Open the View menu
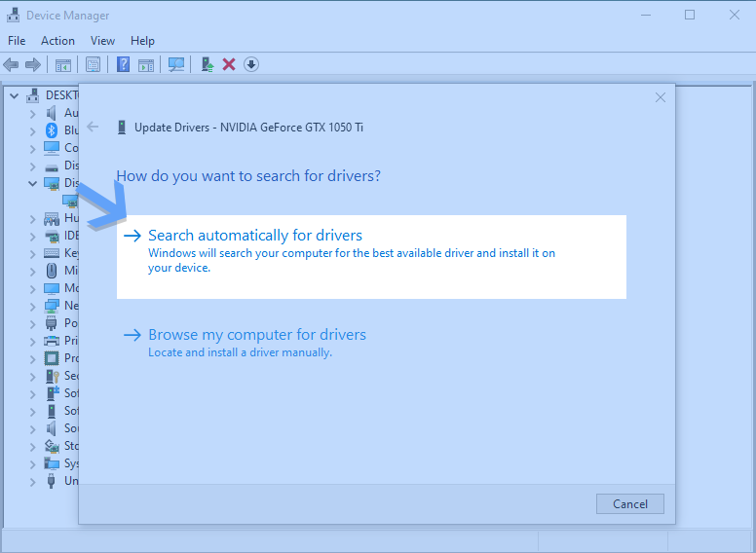 [x=102, y=41]
